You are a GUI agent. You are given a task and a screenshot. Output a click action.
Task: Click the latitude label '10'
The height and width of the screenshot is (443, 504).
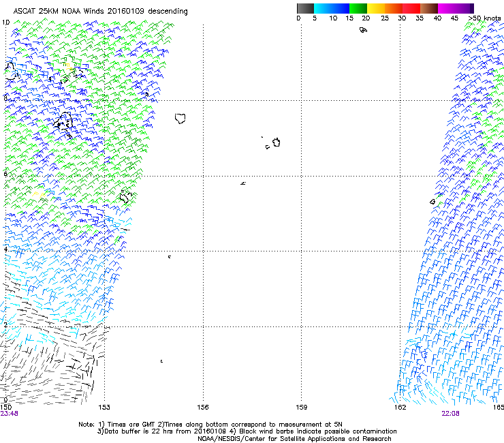click(x=5, y=22)
